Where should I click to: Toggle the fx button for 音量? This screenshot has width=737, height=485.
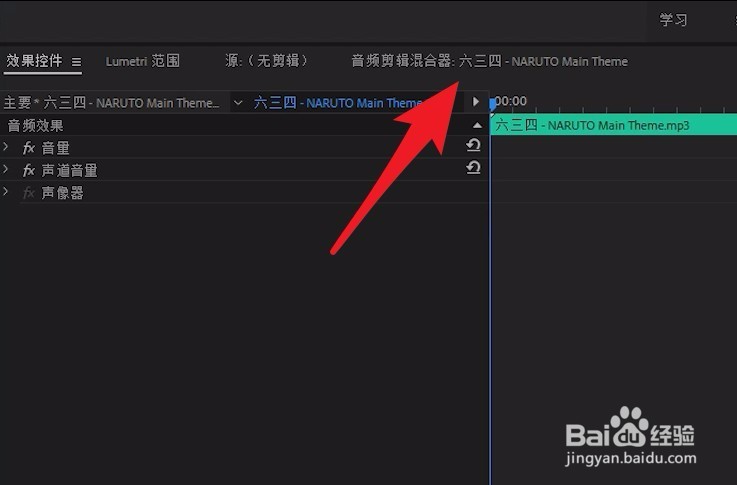(29, 148)
